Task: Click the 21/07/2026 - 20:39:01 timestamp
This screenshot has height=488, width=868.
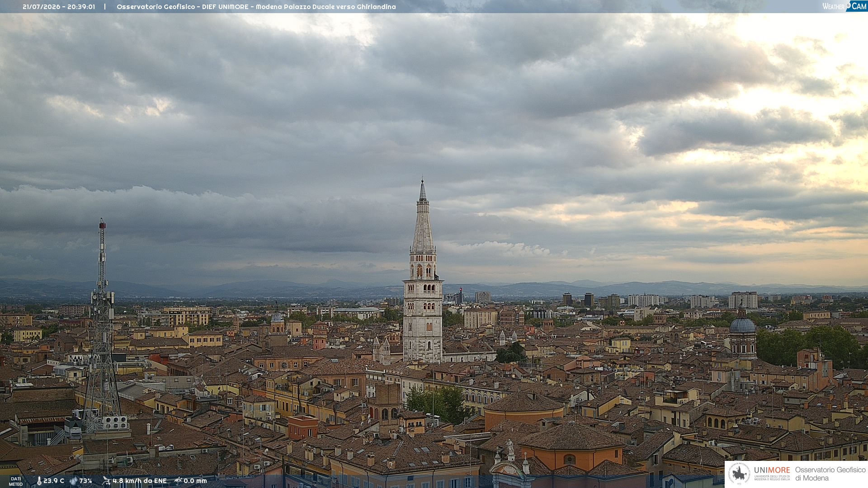Action: (59, 7)
